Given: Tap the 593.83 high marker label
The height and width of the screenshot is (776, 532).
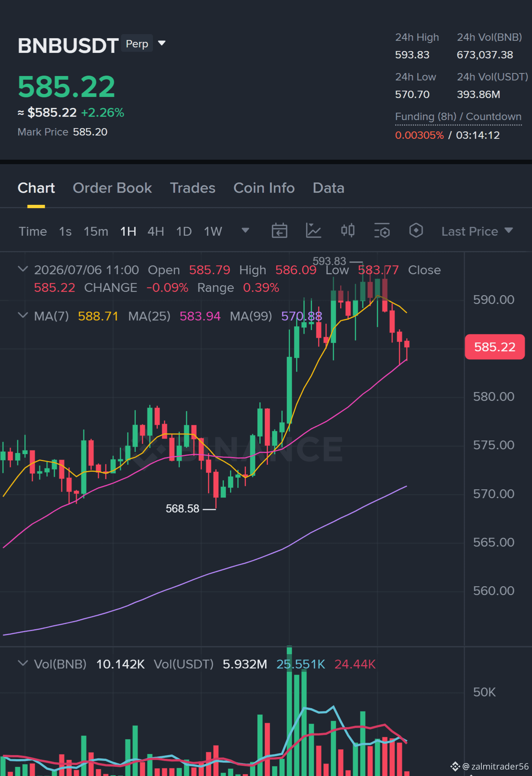Looking at the screenshot, I should pos(329,261).
